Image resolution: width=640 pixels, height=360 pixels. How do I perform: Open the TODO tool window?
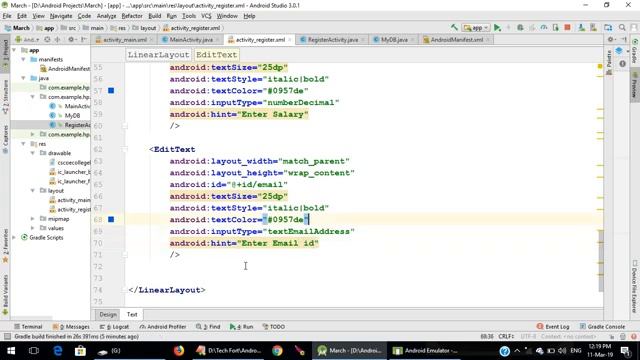273,327
